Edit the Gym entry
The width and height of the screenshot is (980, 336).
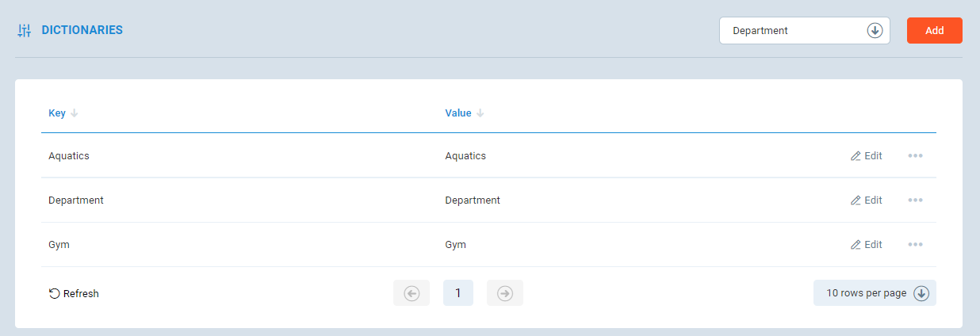[866, 245]
